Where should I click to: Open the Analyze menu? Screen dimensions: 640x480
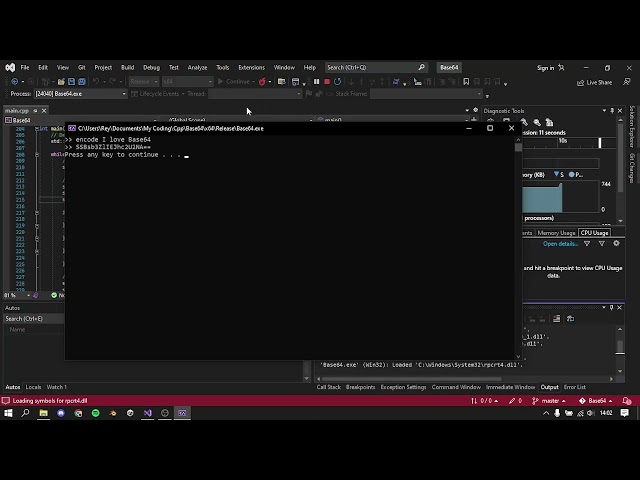coord(197,67)
